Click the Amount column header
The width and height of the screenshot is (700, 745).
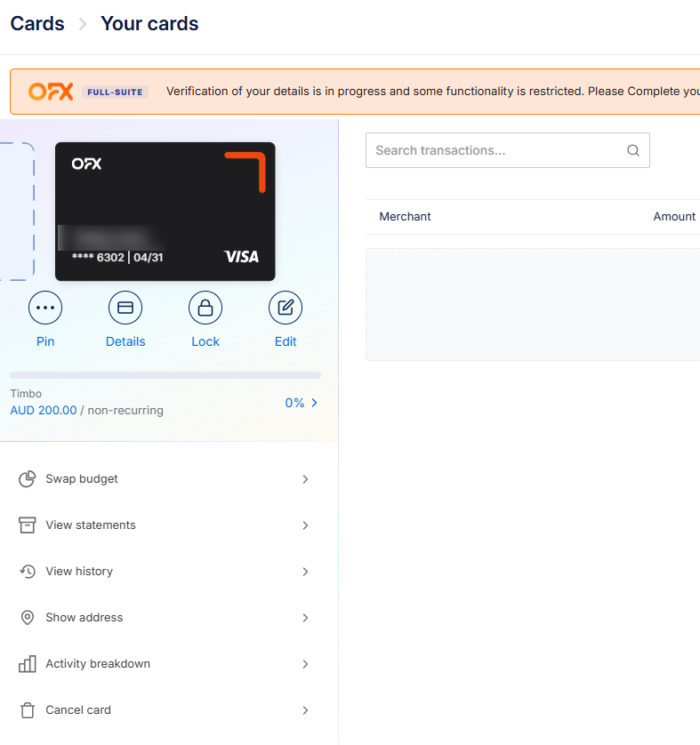click(674, 217)
